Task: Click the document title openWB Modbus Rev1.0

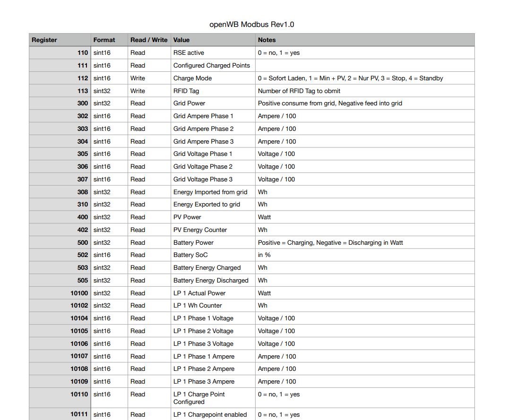Action: 252,25
